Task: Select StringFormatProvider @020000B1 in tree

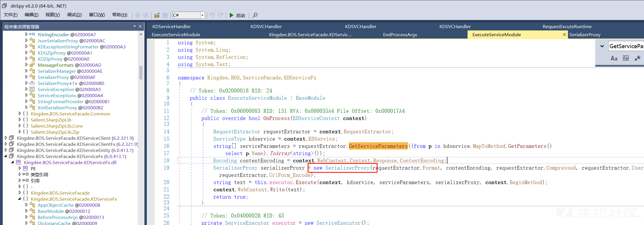Action: click(74, 101)
